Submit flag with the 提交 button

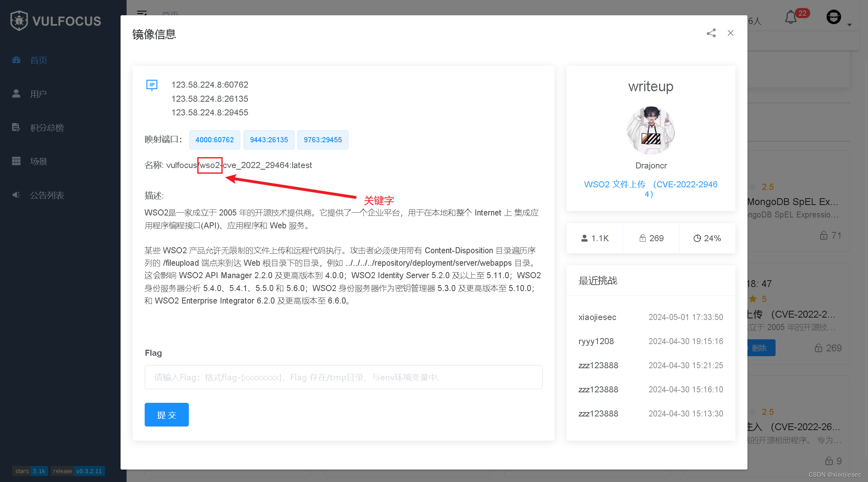tap(166, 414)
